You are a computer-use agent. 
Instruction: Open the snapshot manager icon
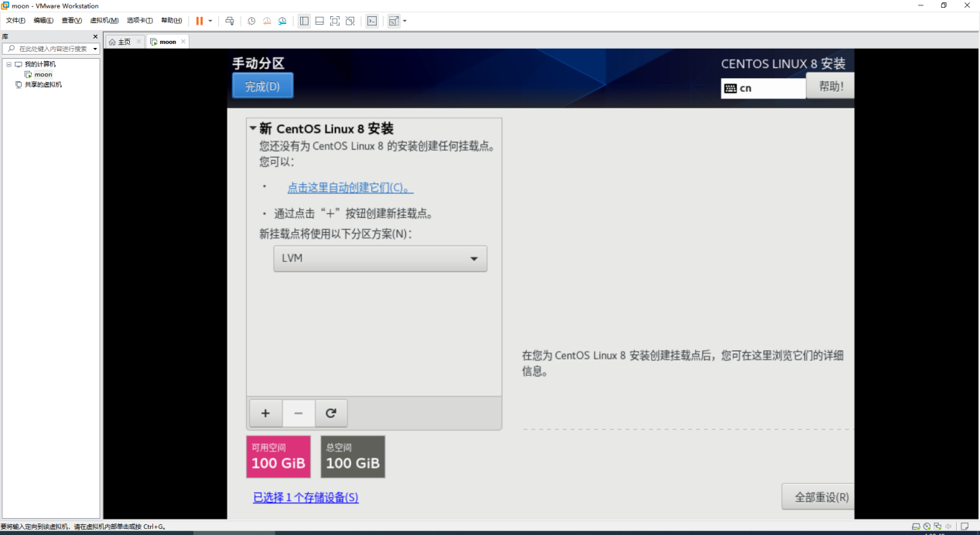282,21
